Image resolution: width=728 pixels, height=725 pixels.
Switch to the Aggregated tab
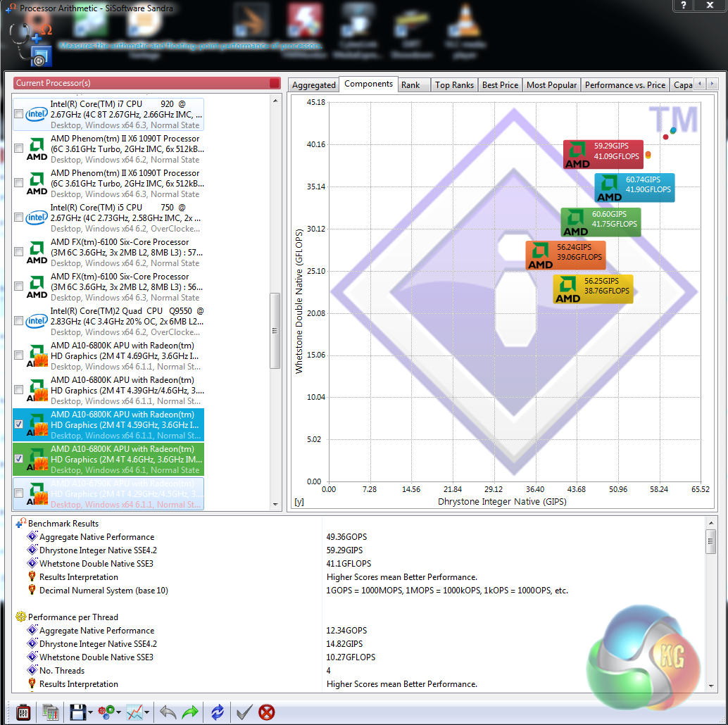click(313, 85)
